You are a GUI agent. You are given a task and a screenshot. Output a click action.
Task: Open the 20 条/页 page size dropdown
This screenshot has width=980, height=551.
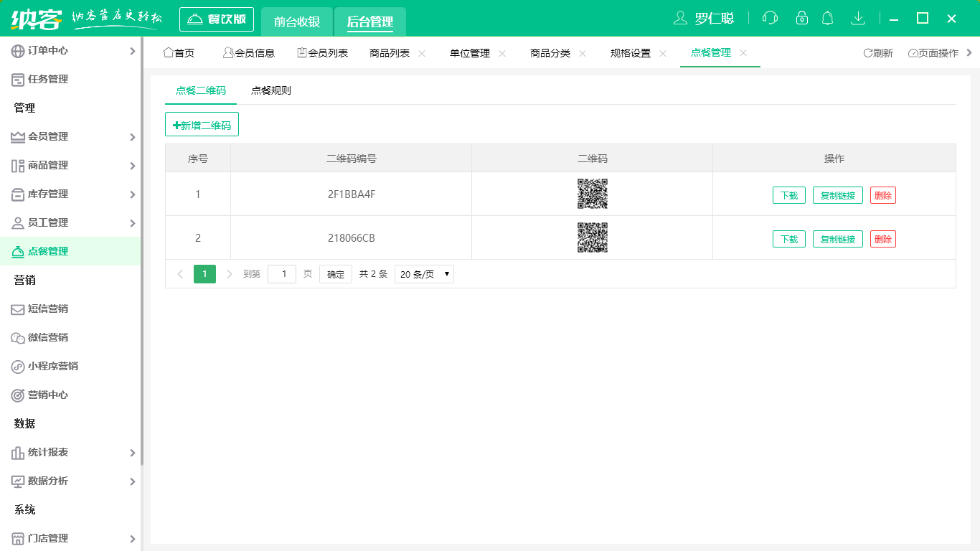tap(424, 274)
